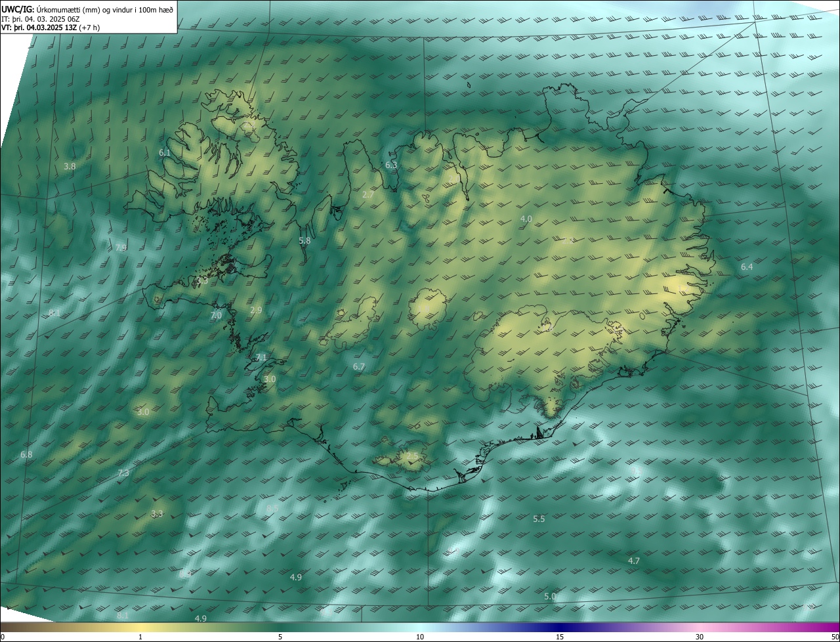The width and height of the screenshot is (840, 642).
Task: Click the 0 tick on the color scale
Action: coord(3,637)
